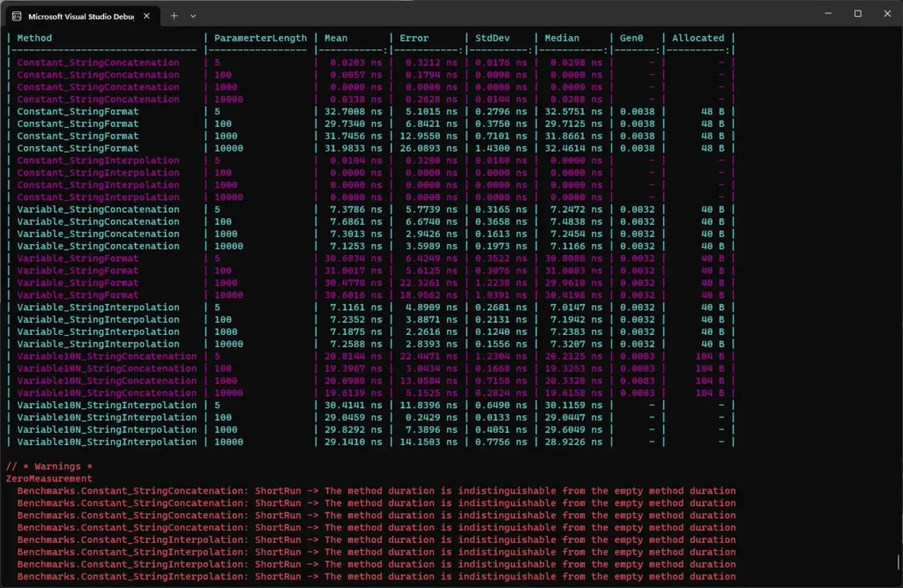Image resolution: width=903 pixels, height=588 pixels.
Task: Click the '// * Warnings *' heading
Action: (49, 466)
